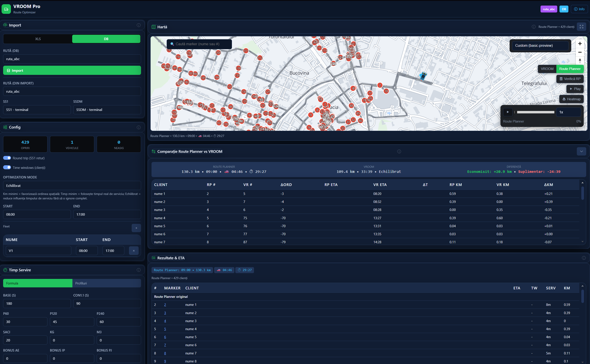Open the Optimization Mode dropdown

(72, 186)
